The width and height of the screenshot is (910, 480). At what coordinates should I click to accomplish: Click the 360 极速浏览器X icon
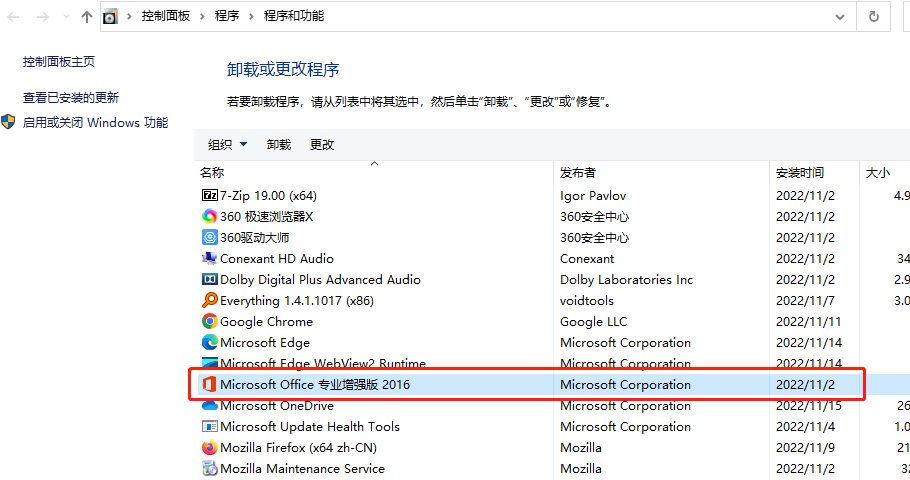pos(210,216)
